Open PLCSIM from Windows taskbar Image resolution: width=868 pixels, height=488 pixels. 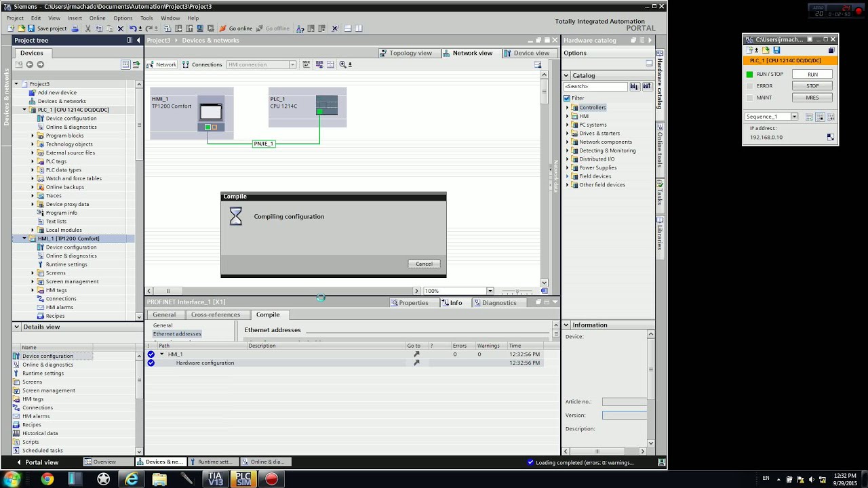243,479
